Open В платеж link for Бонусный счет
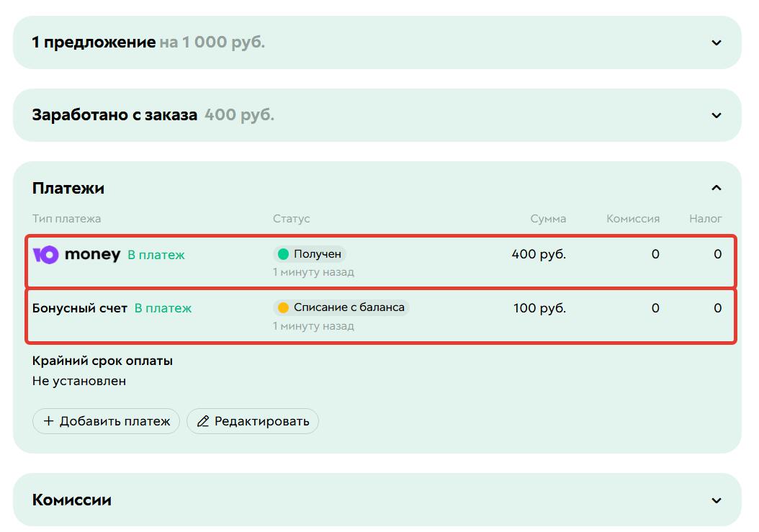Viewport: 759px width, 532px height. (163, 308)
